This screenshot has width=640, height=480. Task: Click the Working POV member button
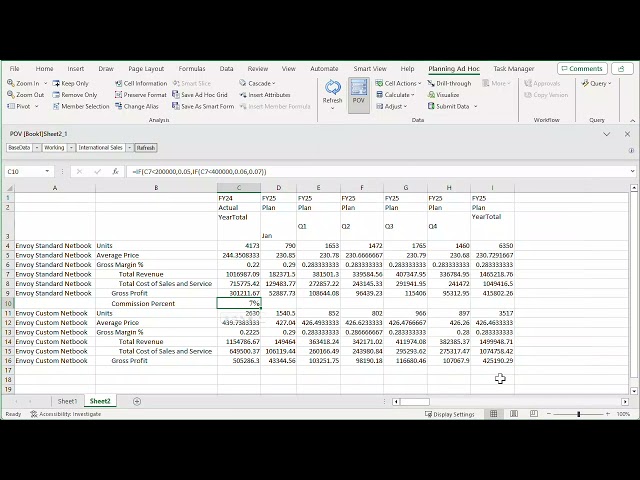[x=54, y=148]
